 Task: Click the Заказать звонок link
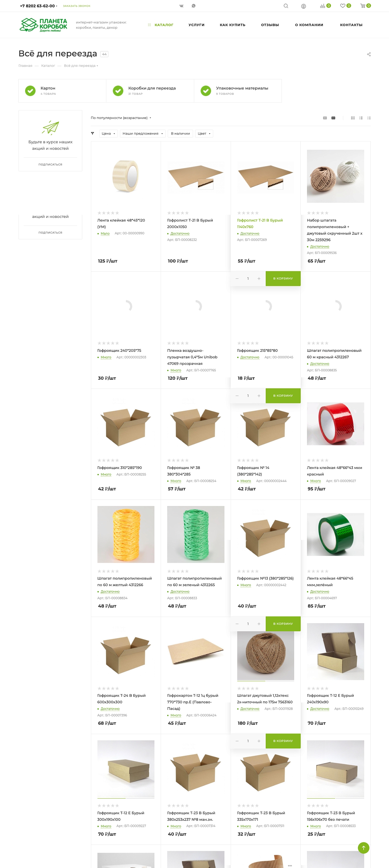(77, 6)
